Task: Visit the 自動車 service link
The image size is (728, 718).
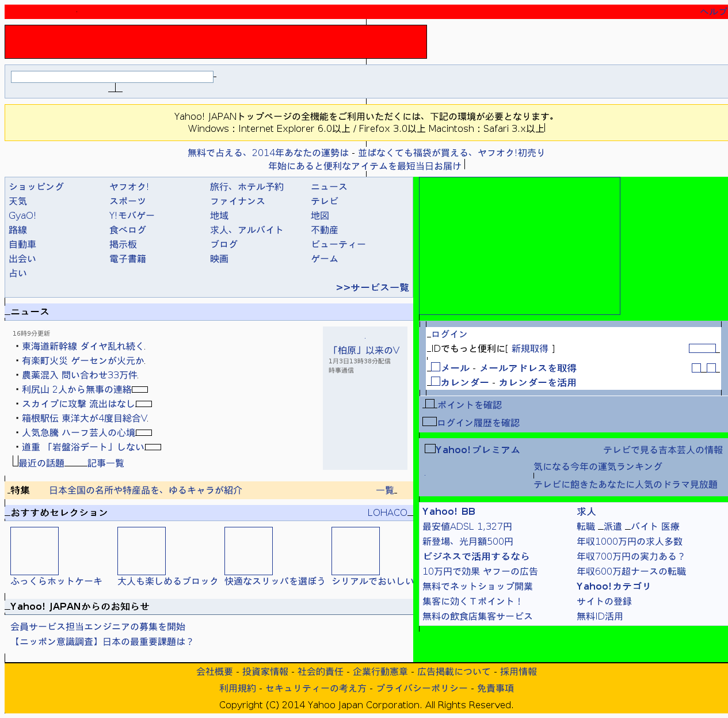Action: (22, 244)
